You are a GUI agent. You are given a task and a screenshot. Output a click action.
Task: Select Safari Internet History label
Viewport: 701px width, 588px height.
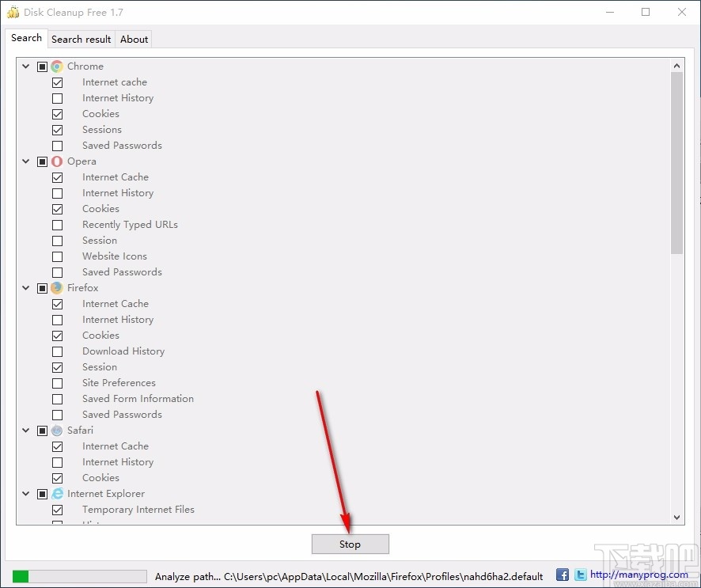pos(118,462)
